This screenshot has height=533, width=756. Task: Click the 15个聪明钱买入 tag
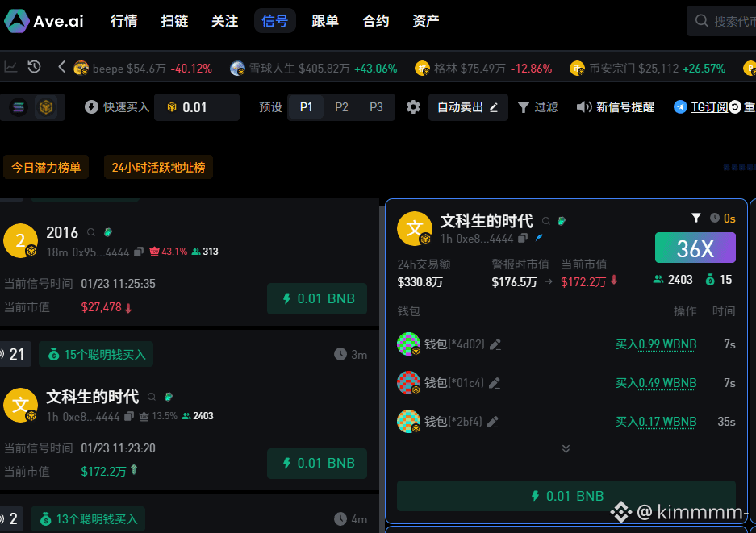96,355
